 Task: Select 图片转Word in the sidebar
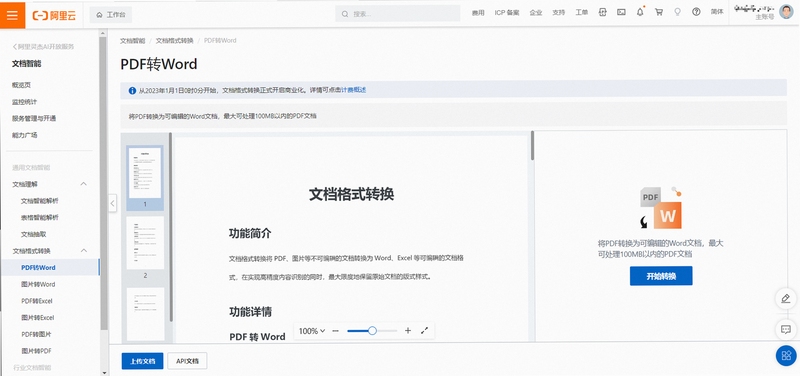38,284
